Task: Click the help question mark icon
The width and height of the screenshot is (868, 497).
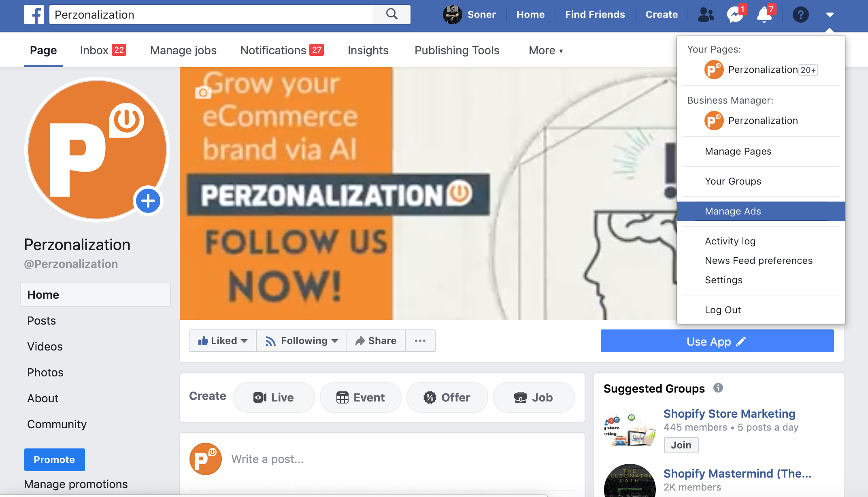Action: [x=800, y=15]
